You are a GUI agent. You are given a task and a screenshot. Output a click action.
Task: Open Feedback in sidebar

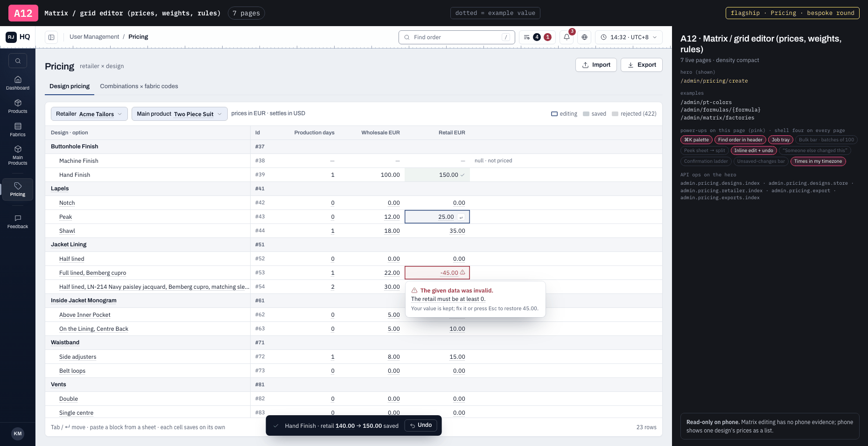pyautogui.click(x=18, y=222)
